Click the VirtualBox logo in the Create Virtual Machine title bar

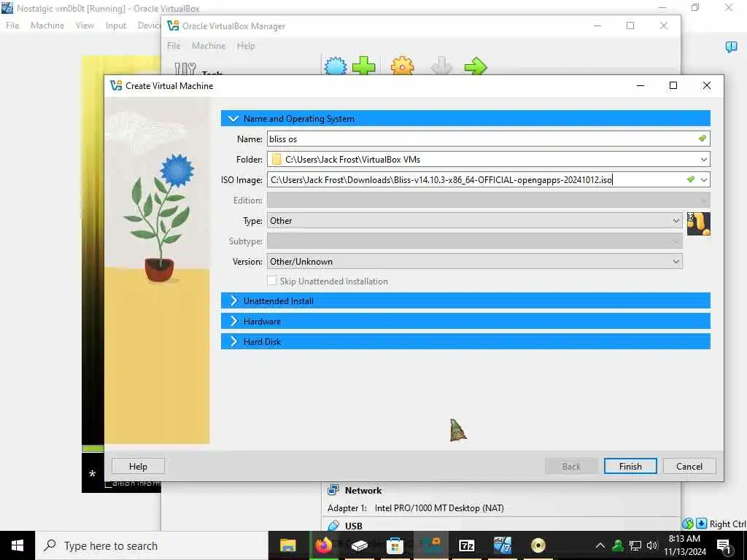[116, 86]
